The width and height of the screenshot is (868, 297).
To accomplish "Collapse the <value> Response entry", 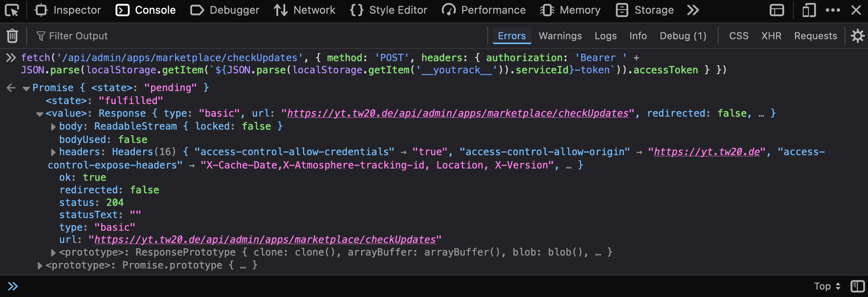I will [39, 114].
